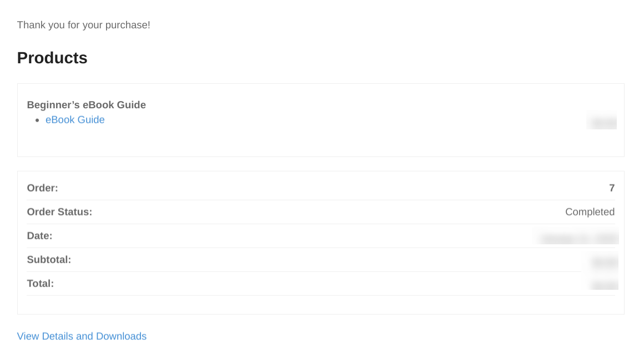Select the Order row label
Screen dimensions: 644x362
pos(42,188)
